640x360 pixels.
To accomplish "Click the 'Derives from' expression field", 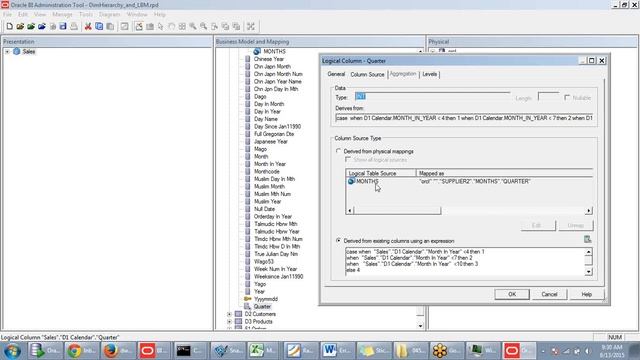I will coord(464,118).
